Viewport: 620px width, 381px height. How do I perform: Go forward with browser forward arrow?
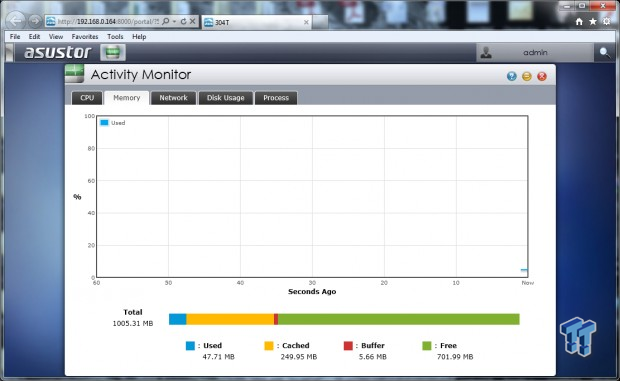pyautogui.click(x=35, y=21)
